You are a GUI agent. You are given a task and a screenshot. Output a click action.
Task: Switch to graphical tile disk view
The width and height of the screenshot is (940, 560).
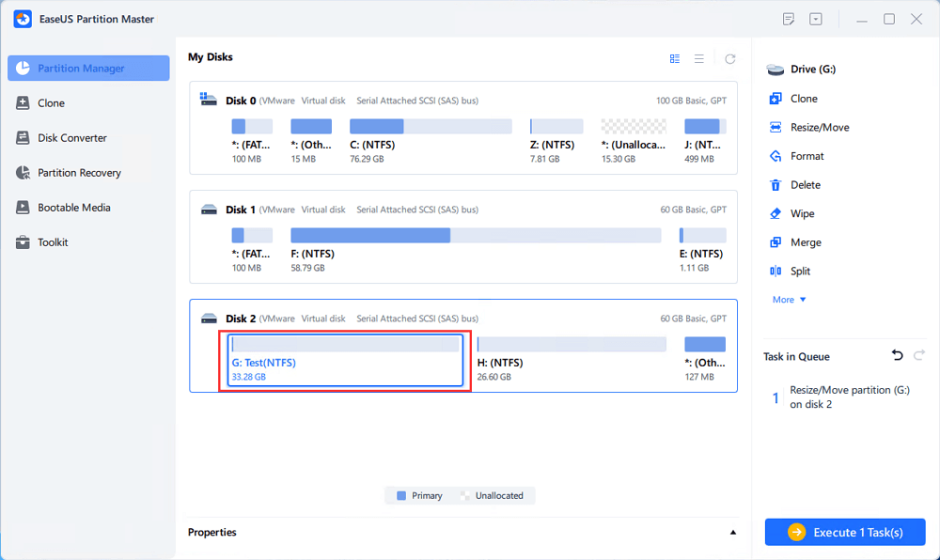[x=675, y=58]
